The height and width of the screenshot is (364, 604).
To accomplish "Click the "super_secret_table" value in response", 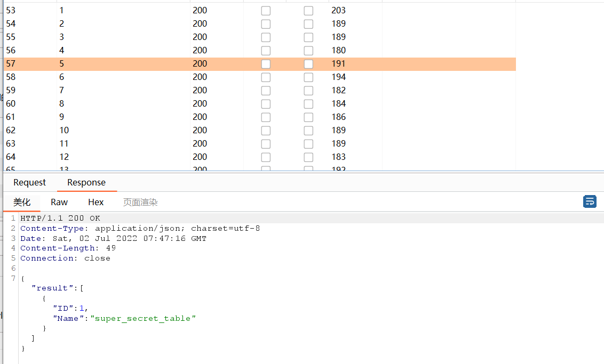I will pos(143,318).
